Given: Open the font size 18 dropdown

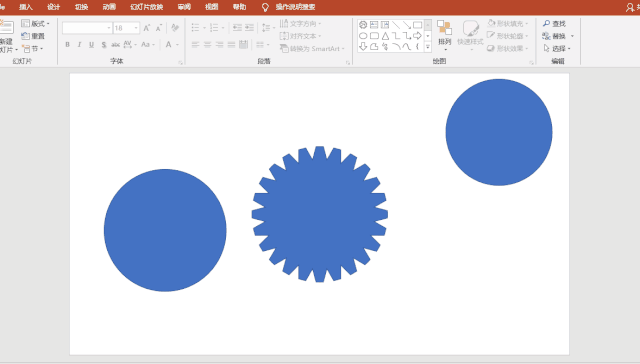Looking at the screenshot, I should (136, 28).
